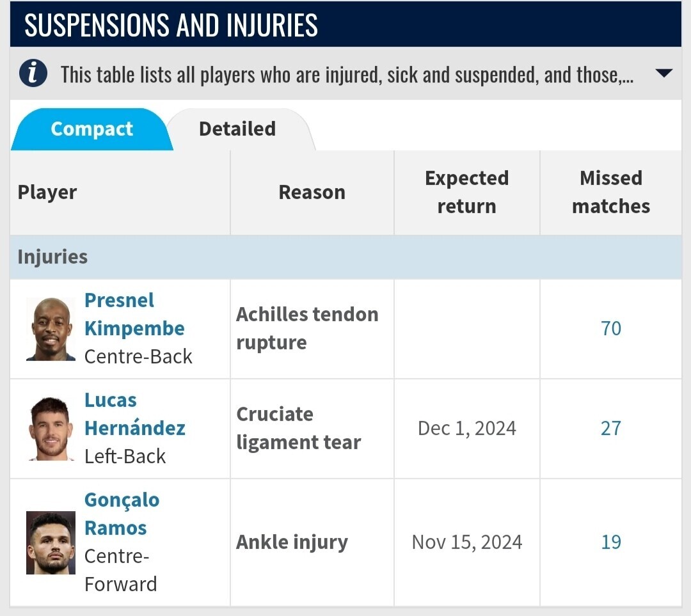Click the Cruciate ligament tear reason
This screenshot has height=616, width=691.
click(298, 428)
